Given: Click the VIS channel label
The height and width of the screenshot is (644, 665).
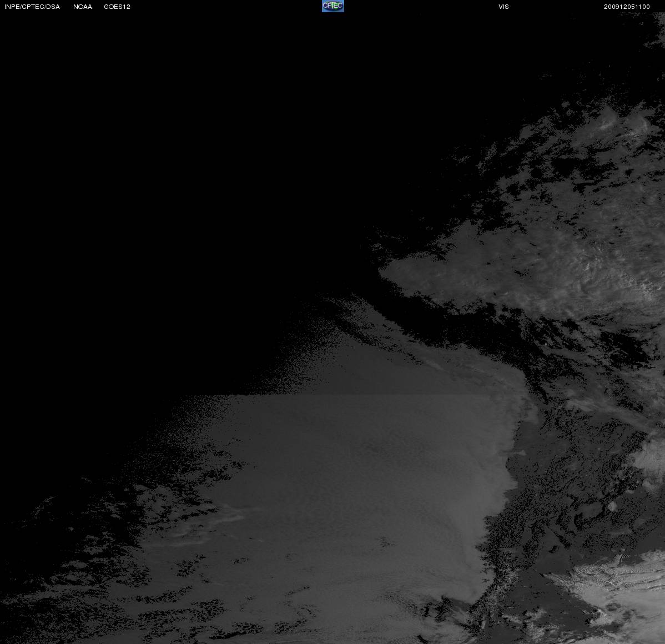Looking at the screenshot, I should (x=504, y=7).
